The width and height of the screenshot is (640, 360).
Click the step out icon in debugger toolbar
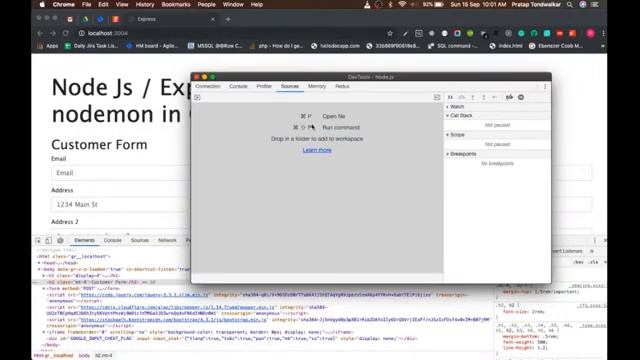(x=484, y=97)
